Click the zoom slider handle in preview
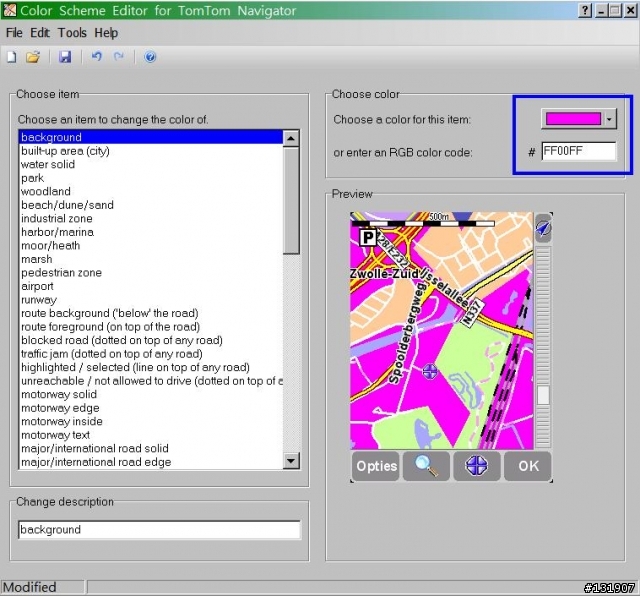The height and width of the screenshot is (596, 640). (543, 395)
